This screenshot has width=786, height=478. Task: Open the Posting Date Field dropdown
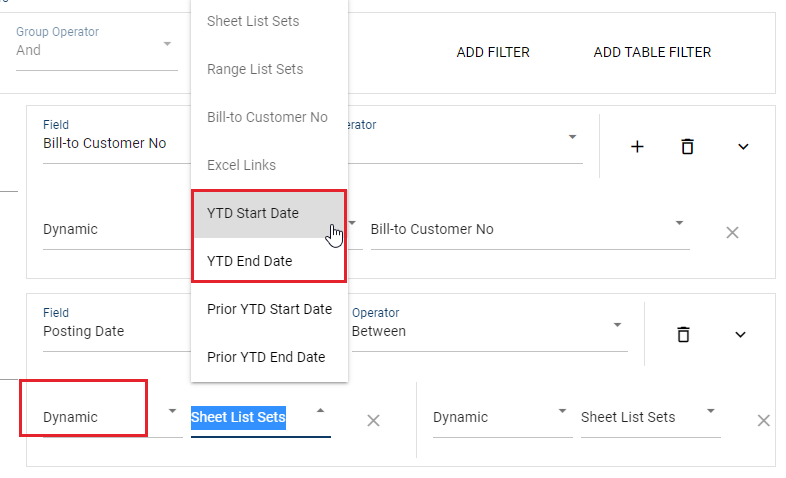pyautogui.click(x=117, y=329)
